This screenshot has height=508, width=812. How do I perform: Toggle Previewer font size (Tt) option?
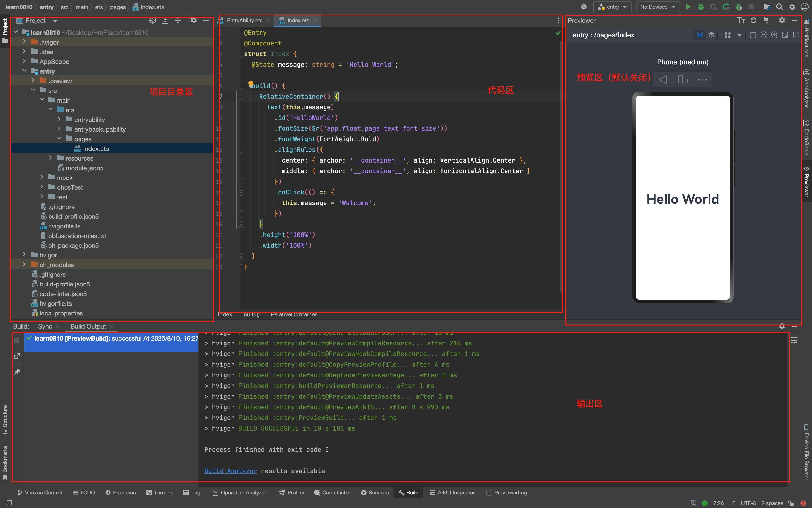(741, 21)
